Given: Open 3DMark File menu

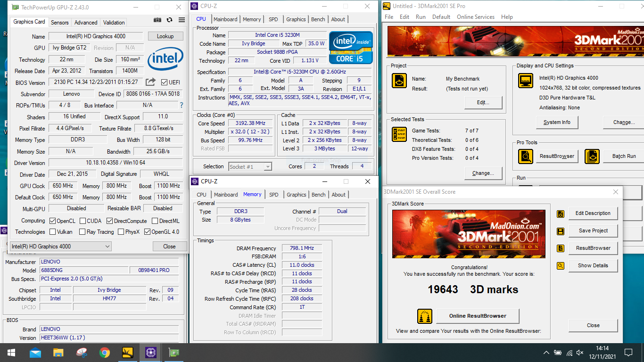Looking at the screenshot, I should coord(389,16).
